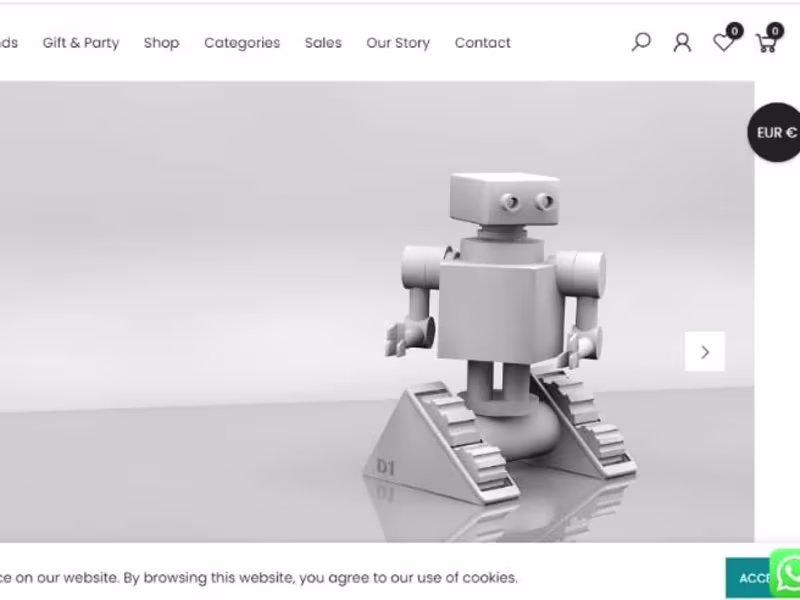Advance to the next banner slide arrow
This screenshot has width=800, height=600.
pos(705,352)
